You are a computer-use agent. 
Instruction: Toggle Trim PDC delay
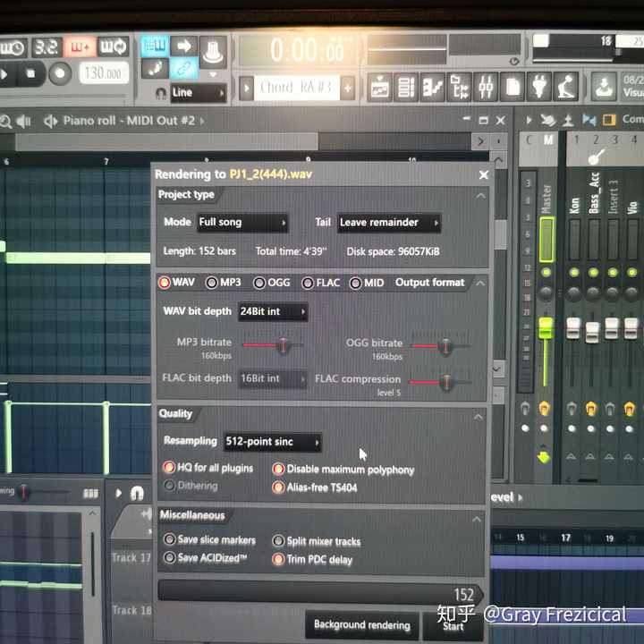[x=312, y=560]
